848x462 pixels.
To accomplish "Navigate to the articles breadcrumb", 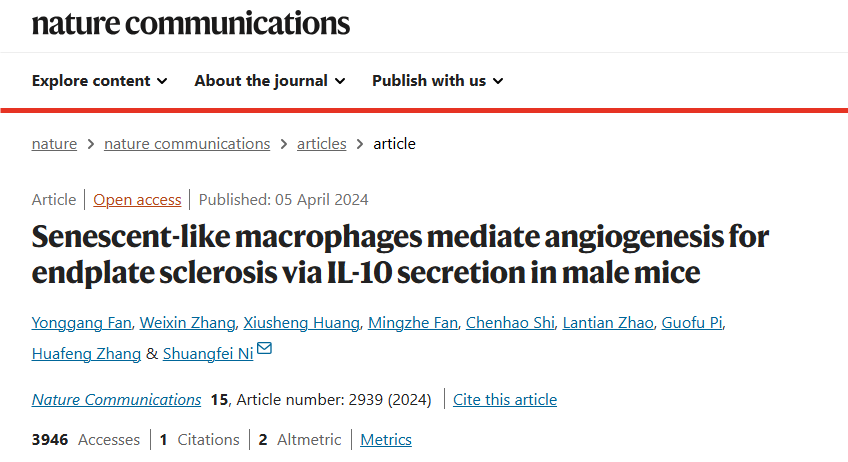I will 321,143.
